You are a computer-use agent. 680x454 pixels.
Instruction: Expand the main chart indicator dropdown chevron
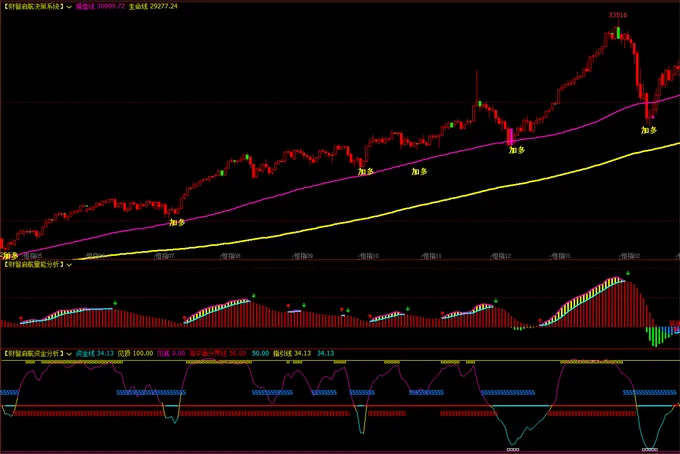pyautogui.click(x=69, y=7)
